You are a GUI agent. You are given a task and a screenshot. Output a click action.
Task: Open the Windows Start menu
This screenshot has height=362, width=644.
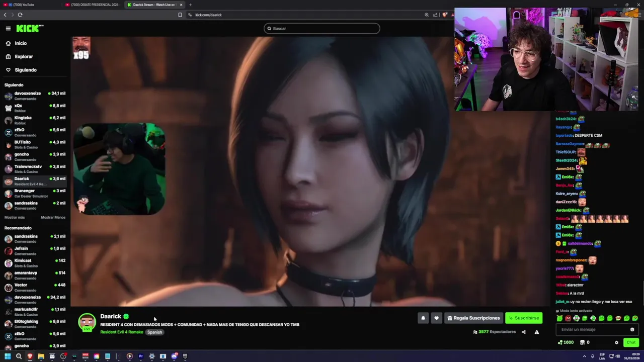(8, 356)
